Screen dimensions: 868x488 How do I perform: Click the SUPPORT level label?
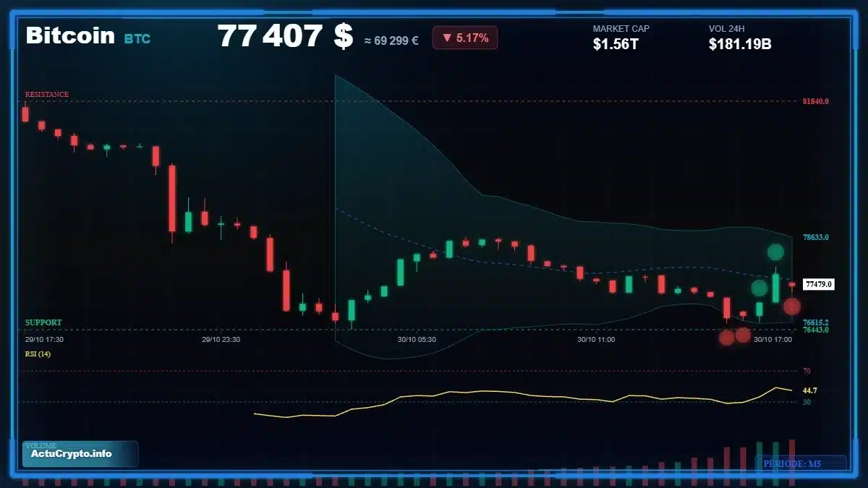pyautogui.click(x=43, y=322)
